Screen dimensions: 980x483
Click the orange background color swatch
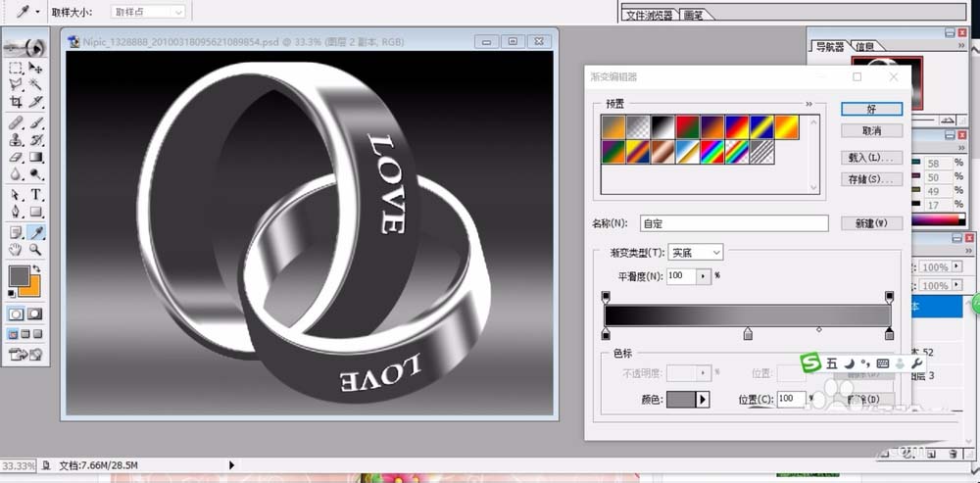coord(32,289)
